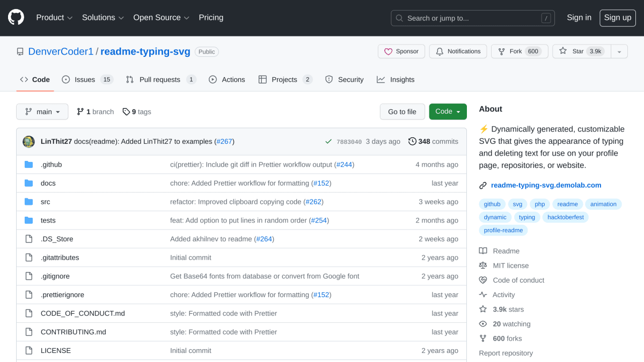Click the github topic tag
This screenshot has height=362, width=644.
(x=492, y=204)
